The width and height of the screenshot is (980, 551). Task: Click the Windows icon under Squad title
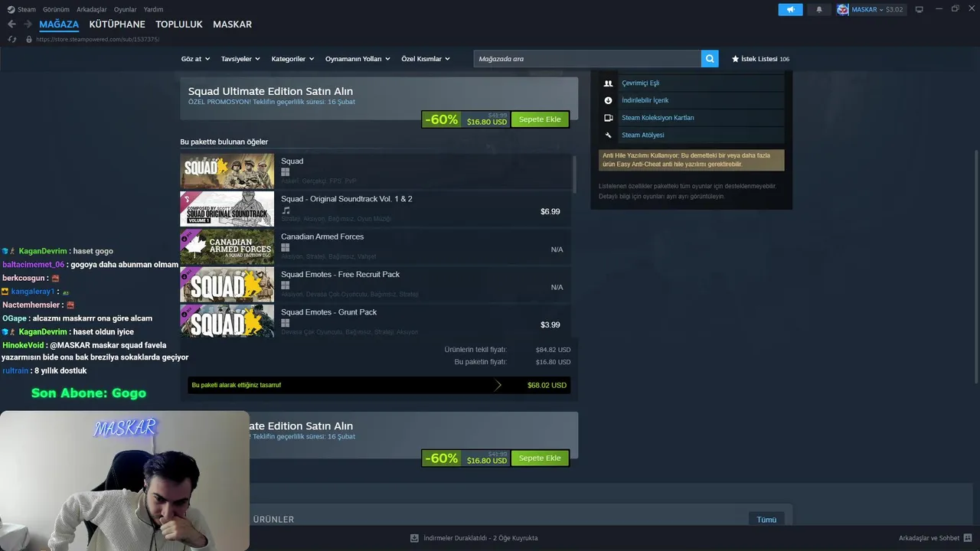[285, 172]
